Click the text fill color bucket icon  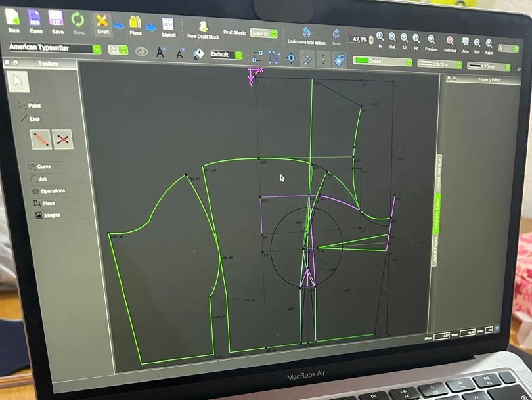(x=199, y=55)
